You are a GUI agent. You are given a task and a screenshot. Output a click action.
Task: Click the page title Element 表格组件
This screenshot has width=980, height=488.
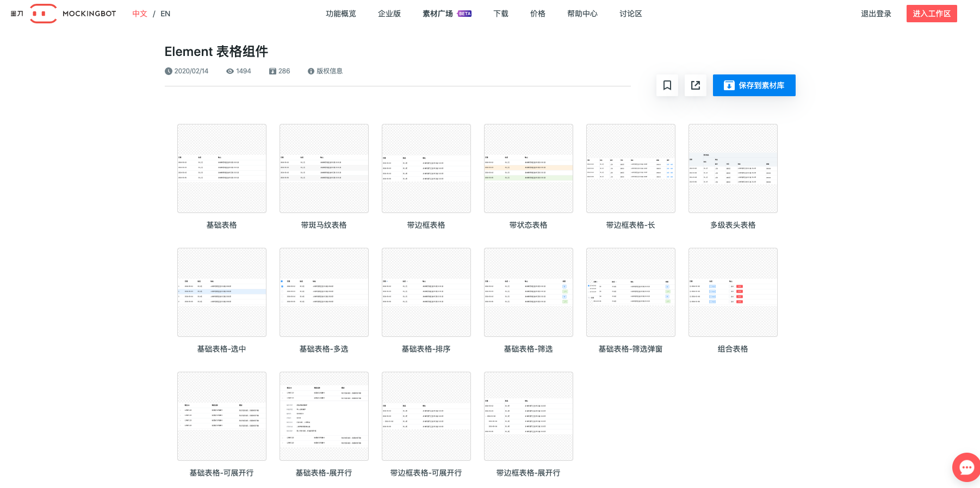216,52
